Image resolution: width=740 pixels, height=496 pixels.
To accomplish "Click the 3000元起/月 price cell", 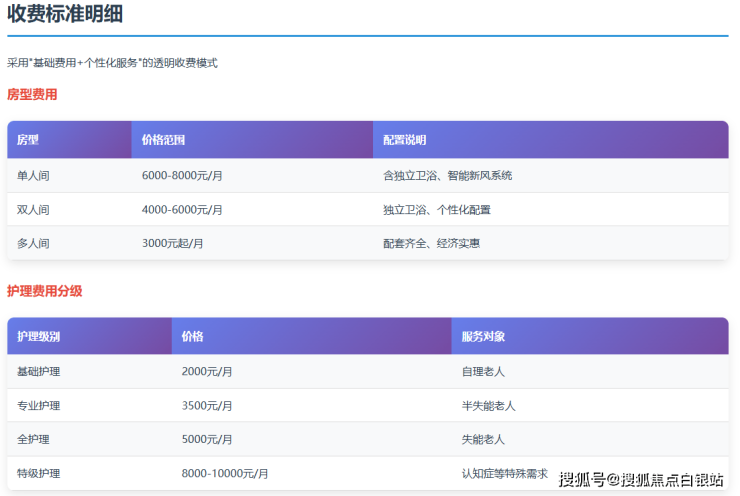I will 172,244.
